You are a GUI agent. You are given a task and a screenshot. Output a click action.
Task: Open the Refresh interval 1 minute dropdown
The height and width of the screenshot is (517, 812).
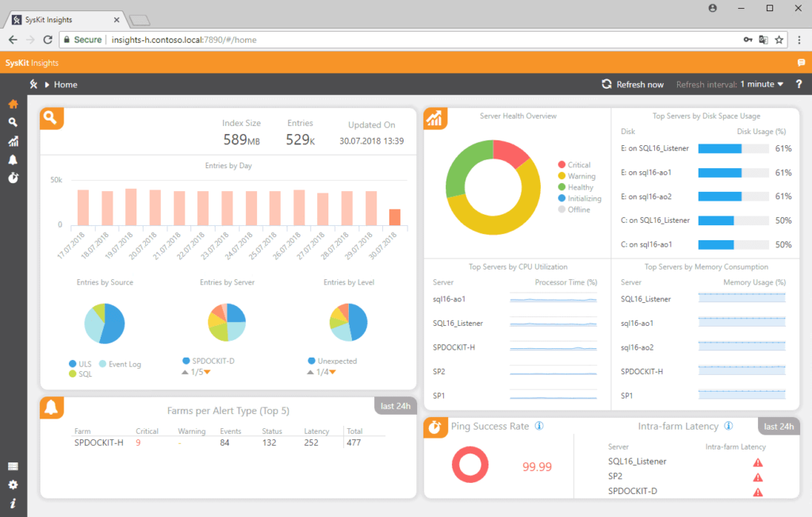(x=761, y=84)
